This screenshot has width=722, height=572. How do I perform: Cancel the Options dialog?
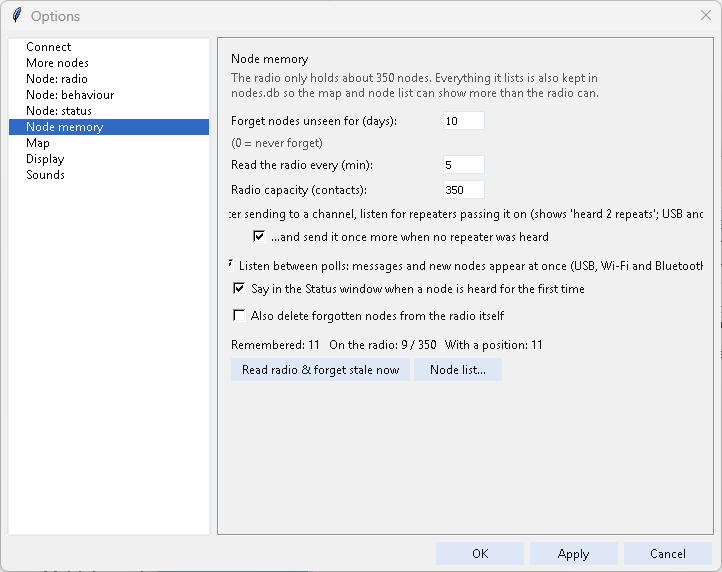coord(668,554)
